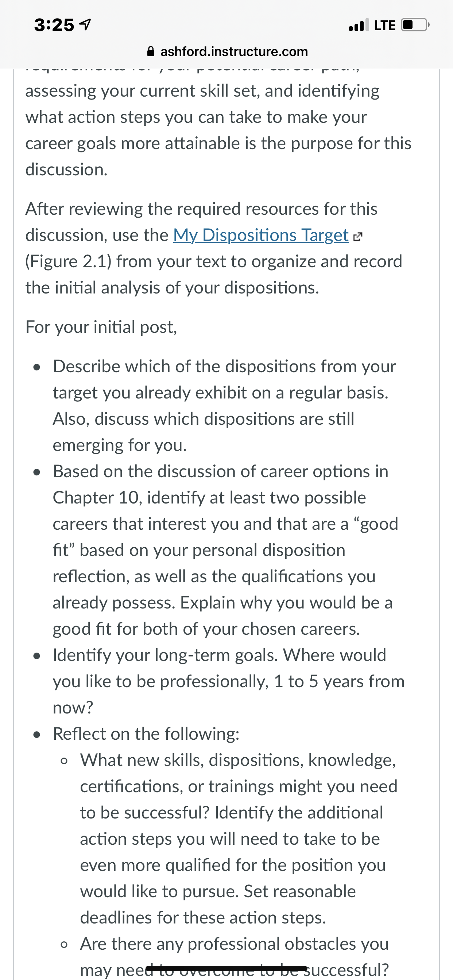453x980 pixels.
Task: Tap the "Reflect on the following:" bullet
Action: click(146, 734)
